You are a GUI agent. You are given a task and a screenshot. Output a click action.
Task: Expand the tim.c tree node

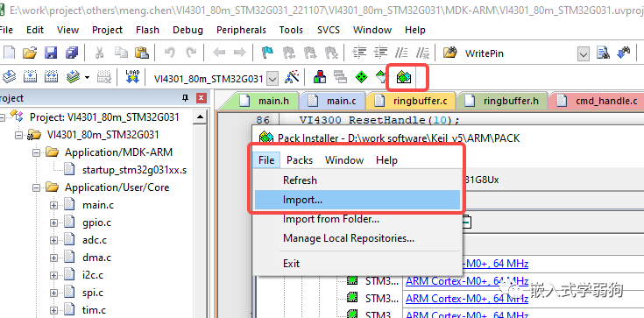(x=53, y=311)
